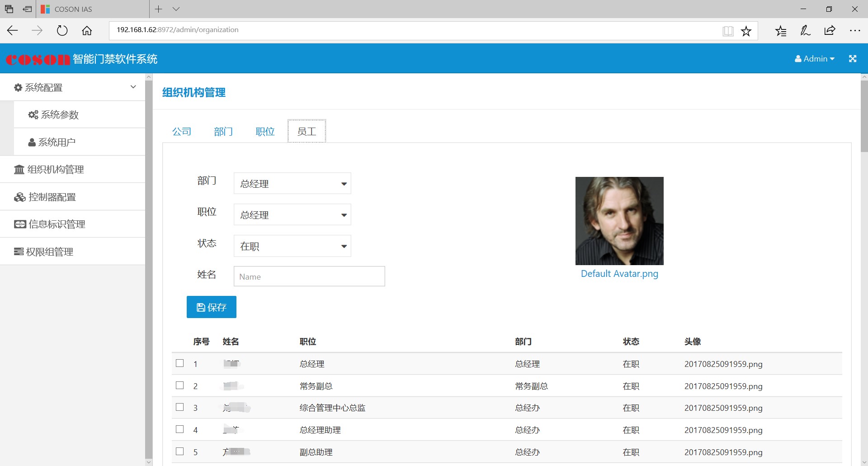The height and width of the screenshot is (466, 868).
Task: Check the checkbox for row 1
Action: (180, 363)
